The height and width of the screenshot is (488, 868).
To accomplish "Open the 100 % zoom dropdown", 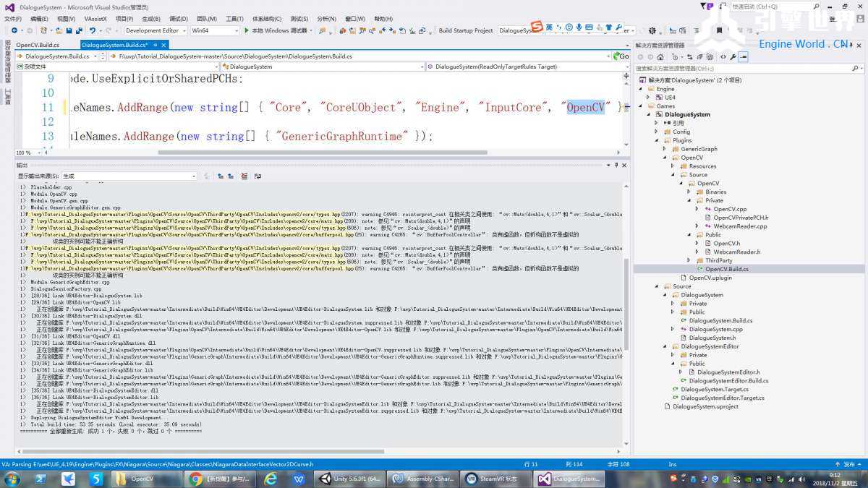I will (x=29, y=153).
